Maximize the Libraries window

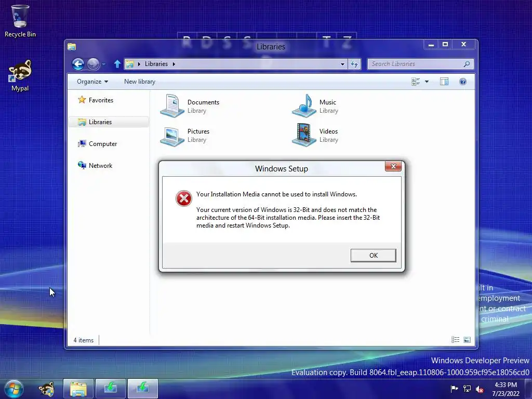point(445,45)
